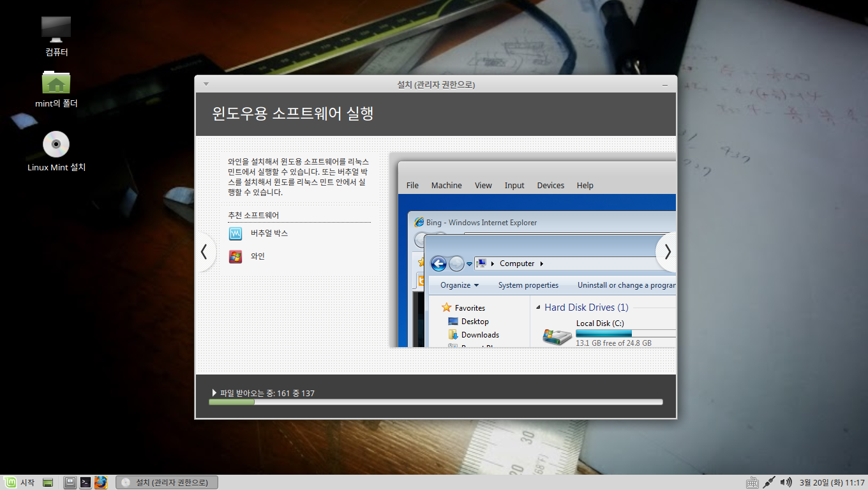Click the 와인 Wine icon
Screen dimensions: 868x490
(236, 256)
